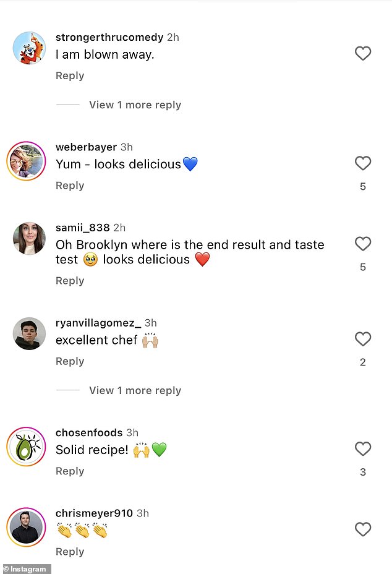Open ryanvillagomez_ username profile link

[x=98, y=323]
